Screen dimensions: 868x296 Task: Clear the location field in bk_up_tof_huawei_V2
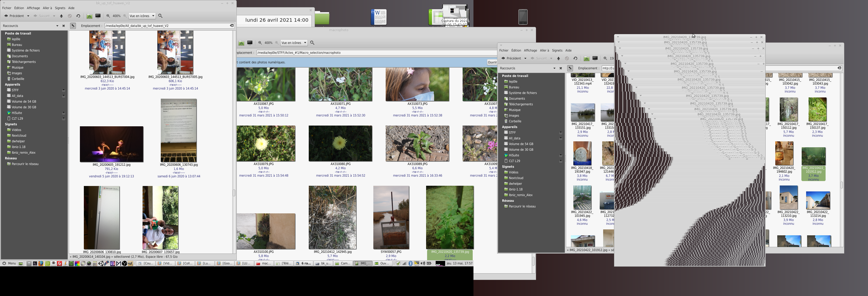pos(232,26)
